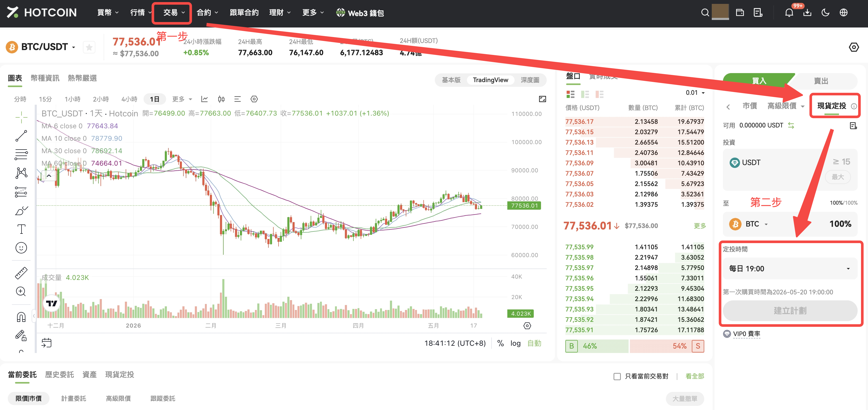Click the download app icon
The image size is (868, 410).
pyautogui.click(x=807, y=13)
